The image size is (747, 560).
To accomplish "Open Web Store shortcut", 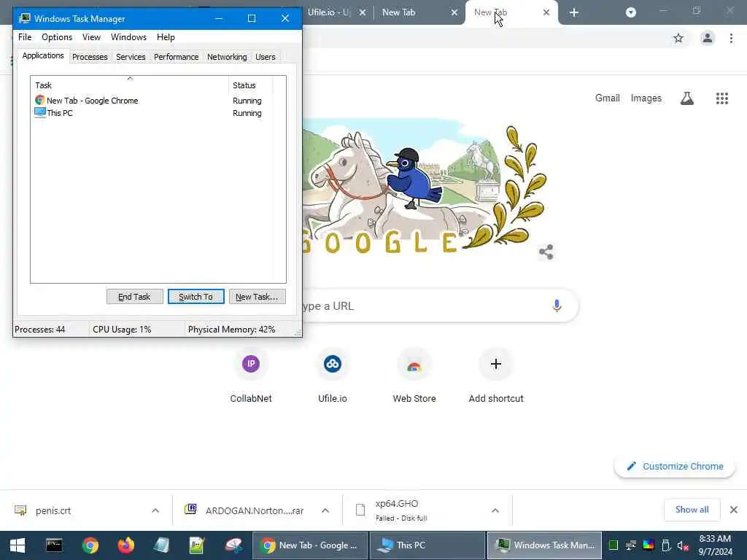I will tap(414, 376).
